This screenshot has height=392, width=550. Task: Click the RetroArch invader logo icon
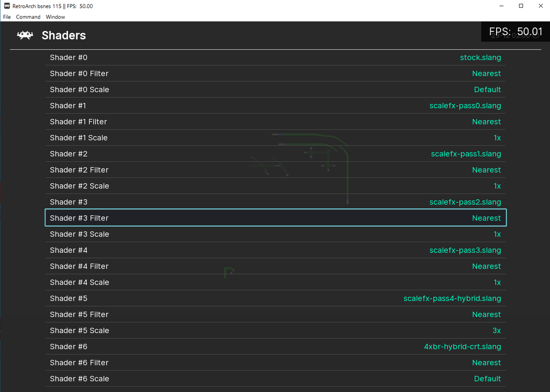click(25, 35)
